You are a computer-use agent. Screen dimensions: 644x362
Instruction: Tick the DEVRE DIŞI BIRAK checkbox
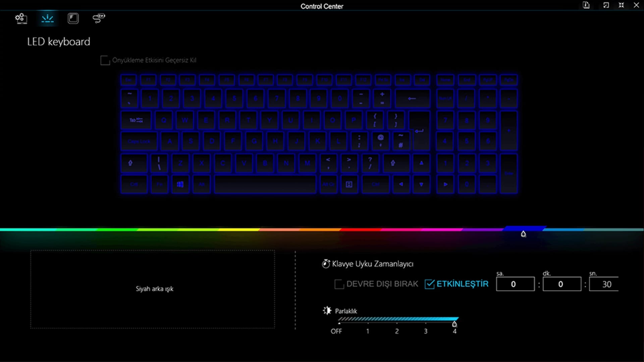[339, 284]
